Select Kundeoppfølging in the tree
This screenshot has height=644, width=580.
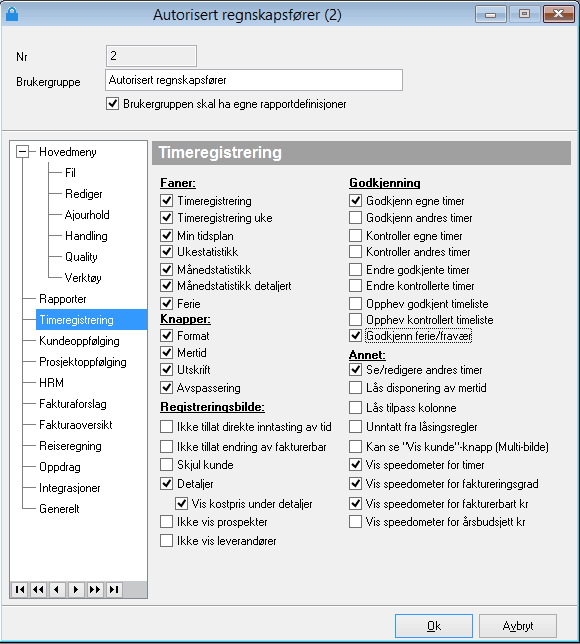[79, 341]
